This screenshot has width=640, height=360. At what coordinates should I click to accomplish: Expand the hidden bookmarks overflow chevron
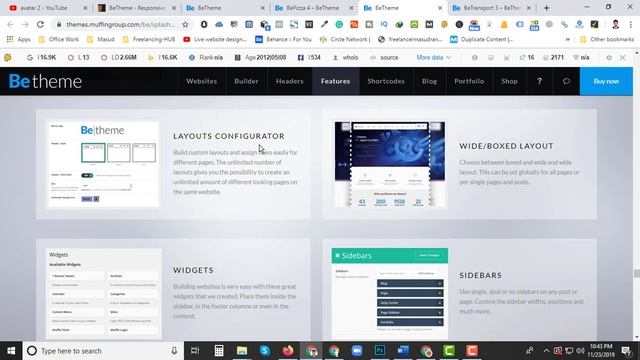567,40
